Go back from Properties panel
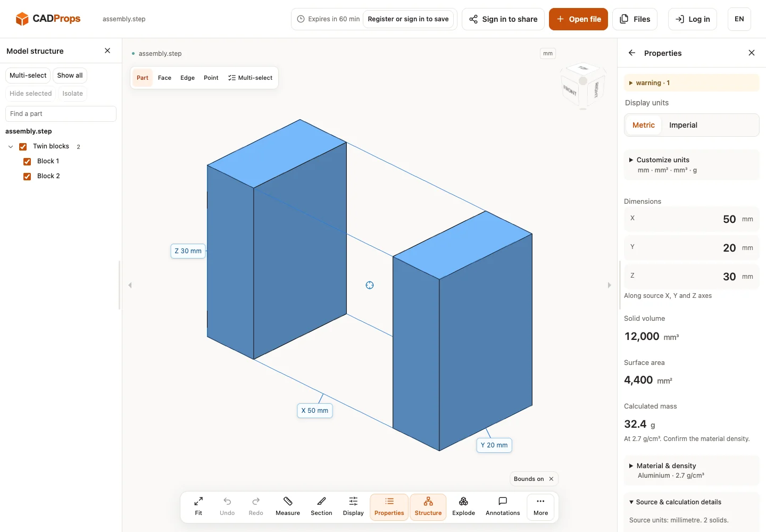The image size is (766, 532). (x=632, y=53)
